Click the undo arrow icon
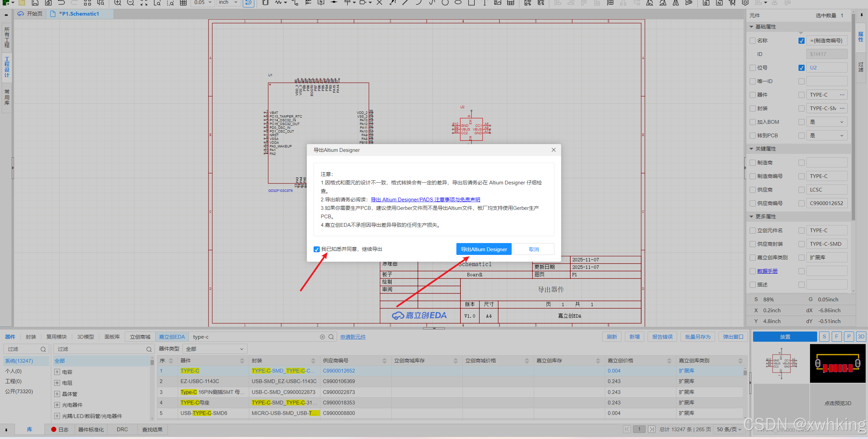Screen dimensions: 868x439 click(x=61, y=3)
